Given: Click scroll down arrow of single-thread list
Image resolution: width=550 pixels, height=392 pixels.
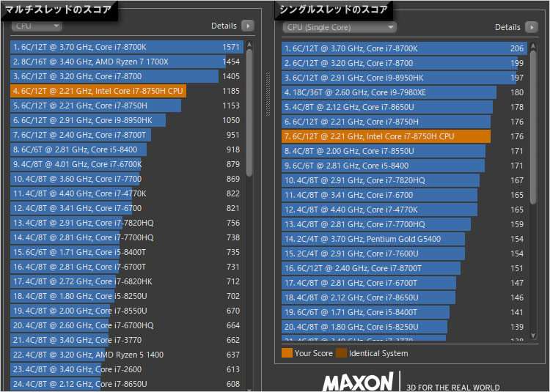Looking at the screenshot, I should 533,336.
